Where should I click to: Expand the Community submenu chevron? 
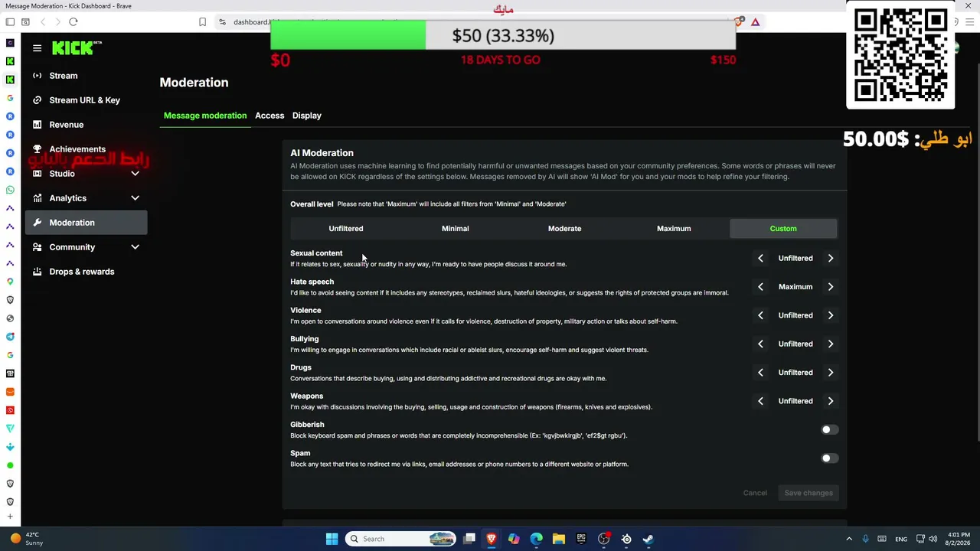point(135,247)
